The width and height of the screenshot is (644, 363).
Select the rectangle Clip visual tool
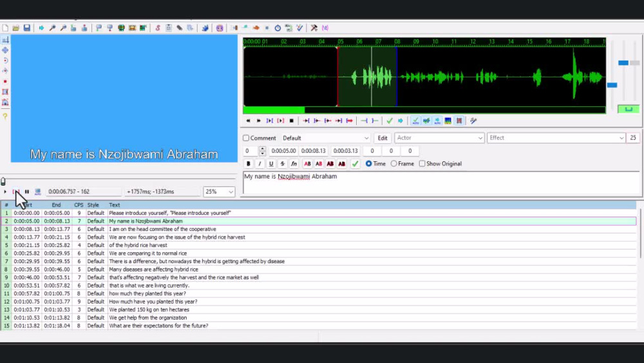5,92
